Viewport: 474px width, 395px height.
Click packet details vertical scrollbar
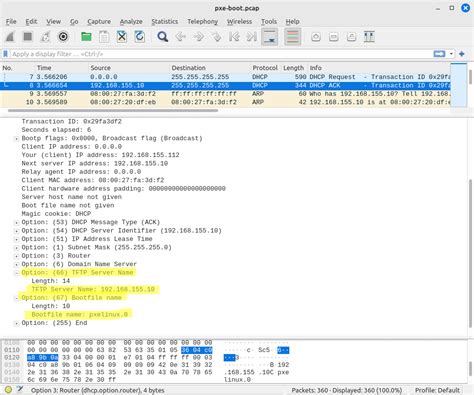(x=470, y=253)
